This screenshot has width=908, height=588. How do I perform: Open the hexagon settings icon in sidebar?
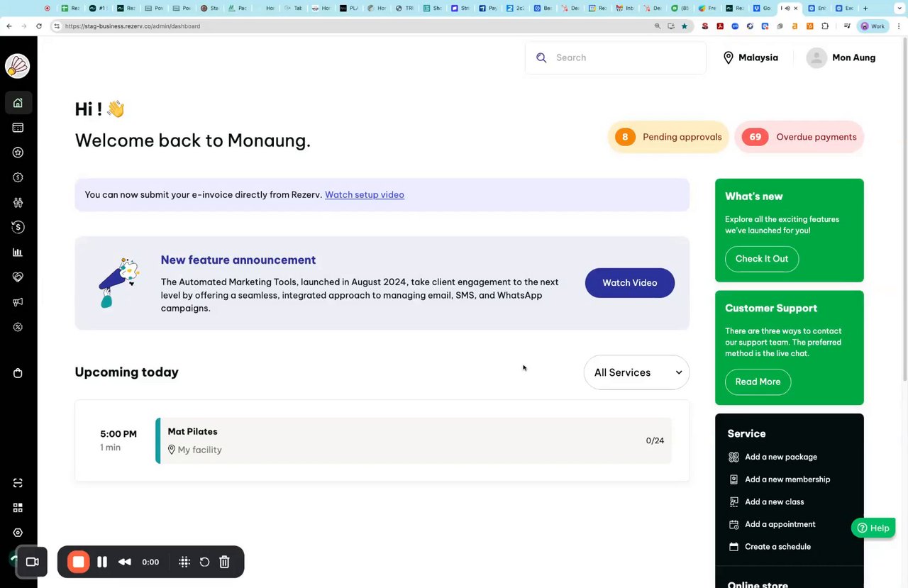18,533
